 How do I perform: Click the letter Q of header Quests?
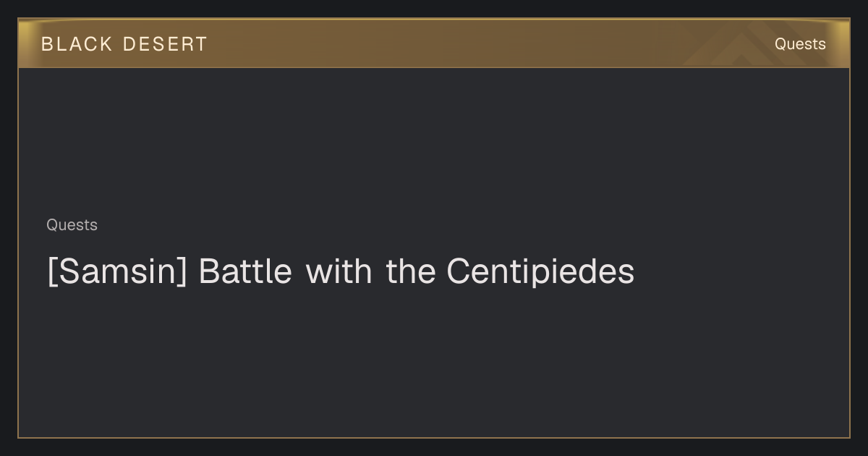click(x=780, y=44)
